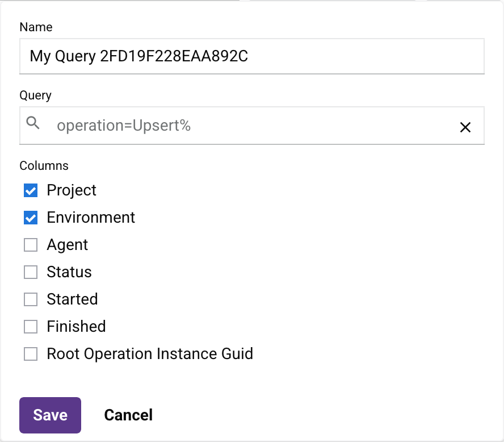
Task: Click the Project column label text
Action: [x=72, y=190]
